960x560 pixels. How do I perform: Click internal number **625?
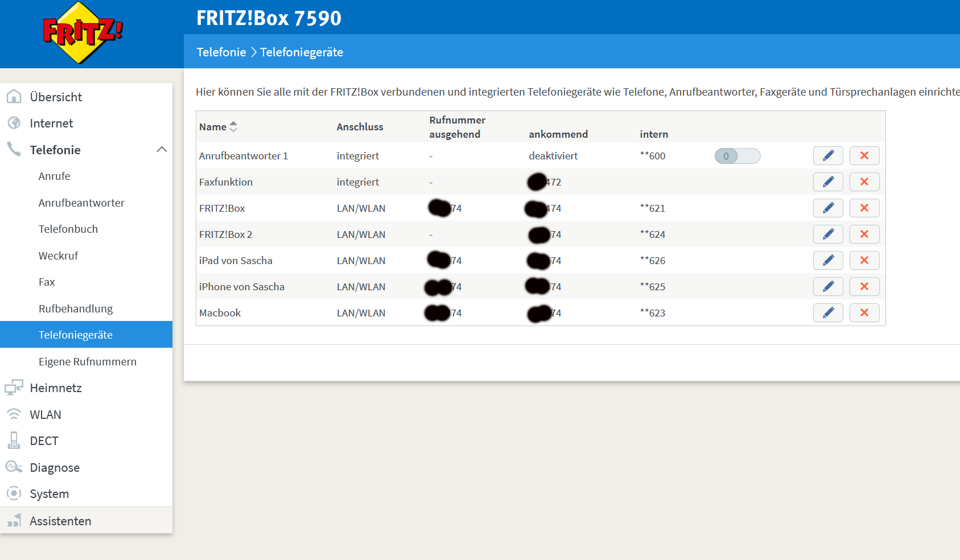tap(653, 287)
